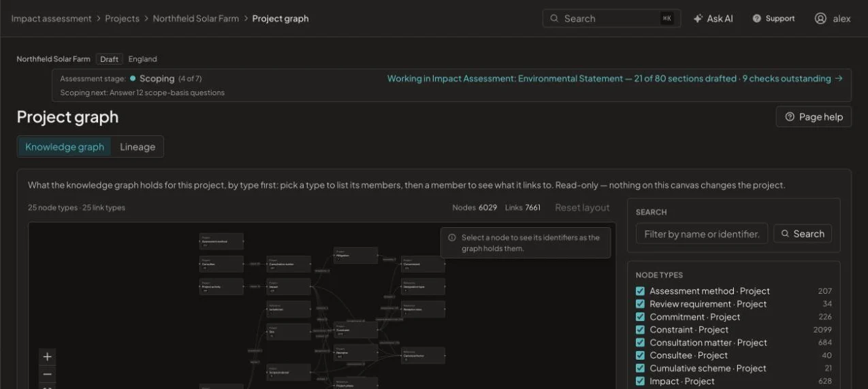
Task: Uncheck Consultation matter · Project
Action: (640, 343)
